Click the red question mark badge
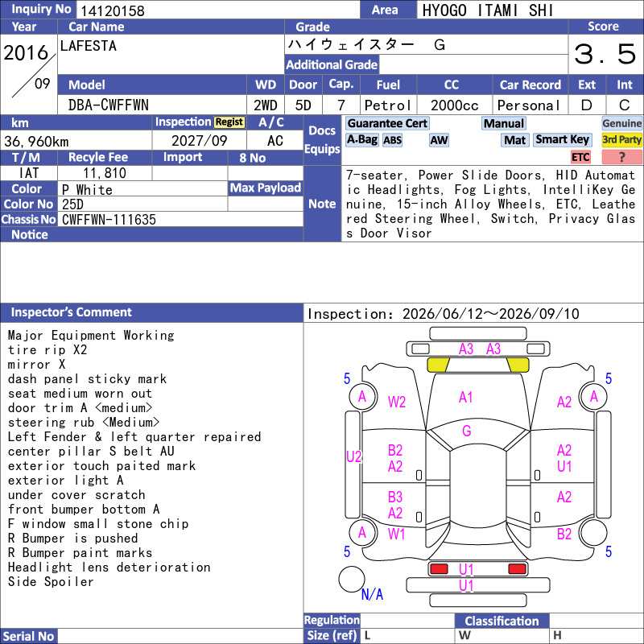The width and height of the screenshot is (644, 644). [x=621, y=157]
